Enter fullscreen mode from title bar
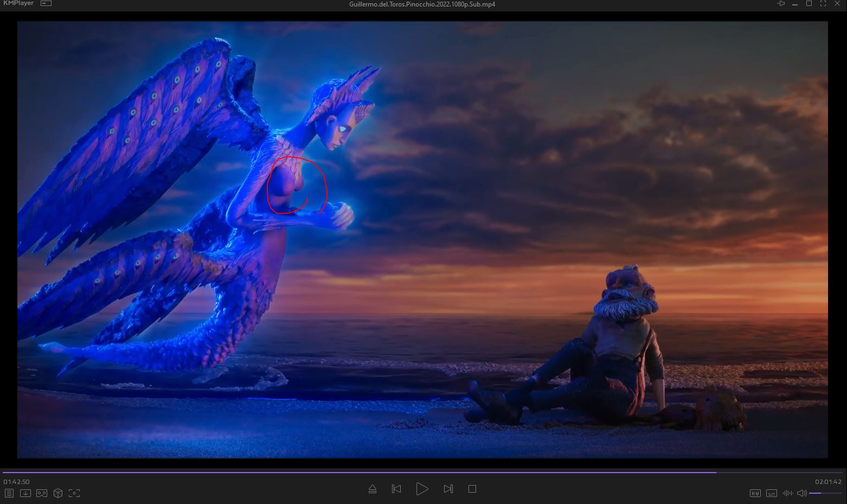Image resolution: width=847 pixels, height=504 pixels. 823,4
